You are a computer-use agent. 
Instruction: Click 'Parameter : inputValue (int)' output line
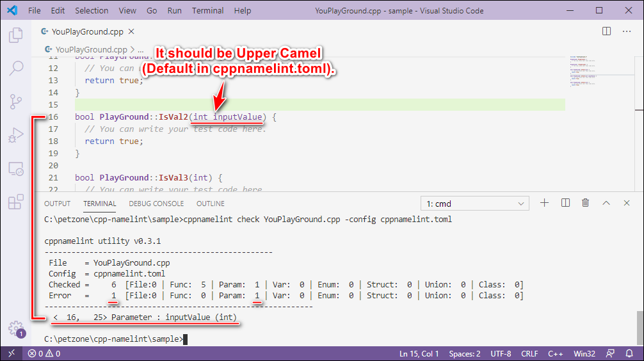(x=174, y=317)
